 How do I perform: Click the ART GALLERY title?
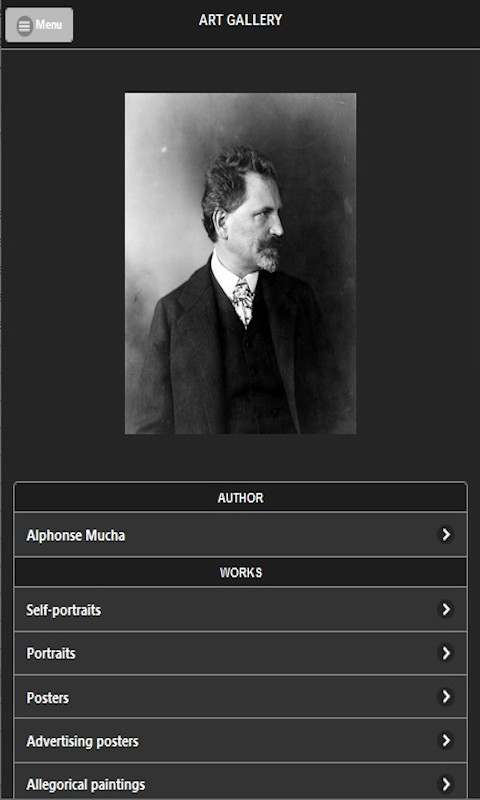[240, 20]
